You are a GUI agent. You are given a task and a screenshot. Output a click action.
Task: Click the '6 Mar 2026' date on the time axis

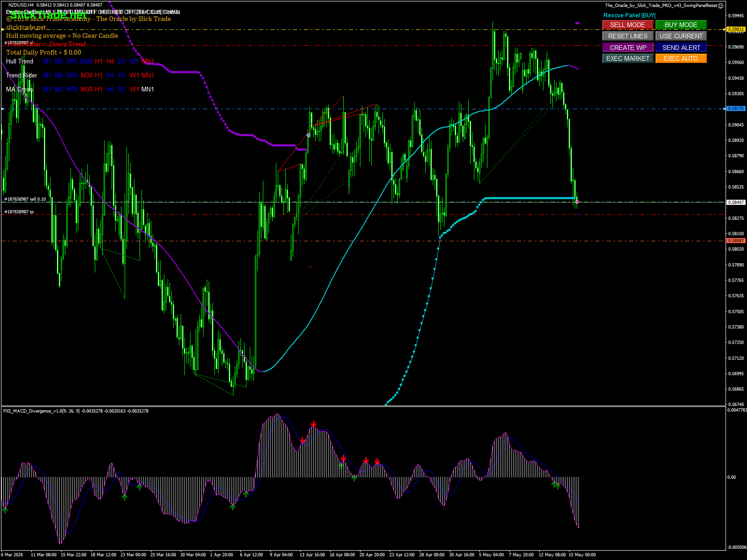click(x=12, y=555)
